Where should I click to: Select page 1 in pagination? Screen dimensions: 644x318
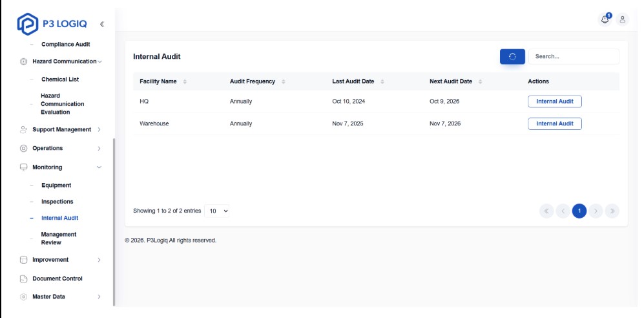coord(579,211)
